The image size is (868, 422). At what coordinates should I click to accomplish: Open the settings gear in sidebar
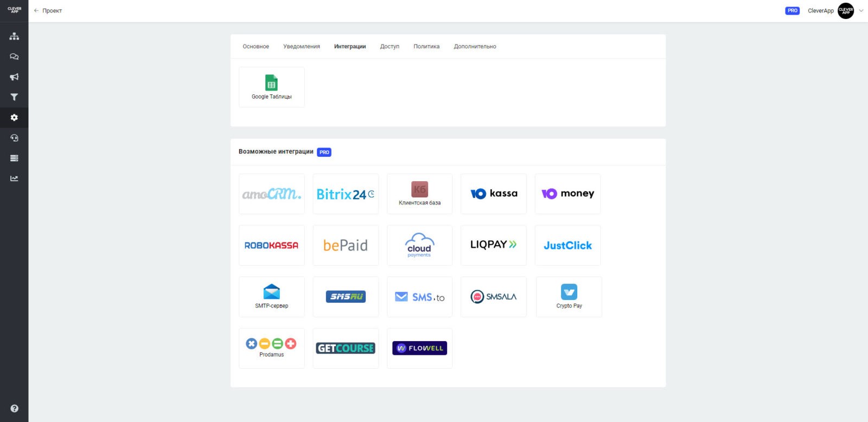click(14, 118)
